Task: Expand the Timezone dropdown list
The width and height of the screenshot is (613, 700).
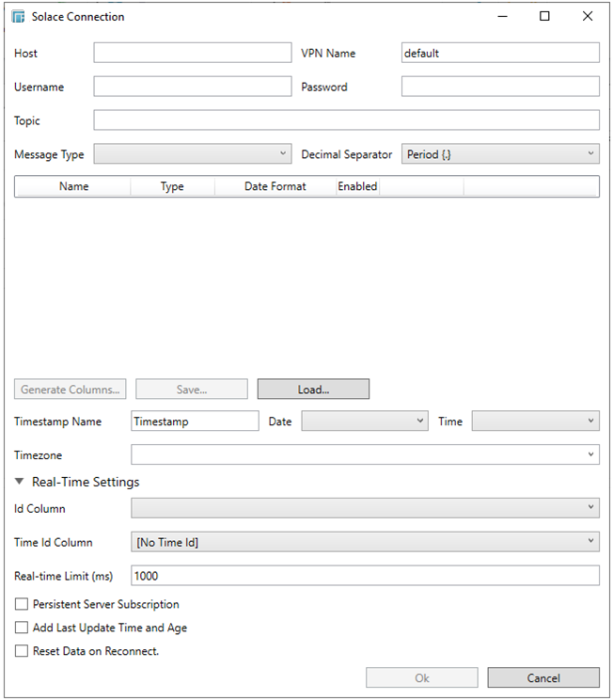Action: coord(365,455)
